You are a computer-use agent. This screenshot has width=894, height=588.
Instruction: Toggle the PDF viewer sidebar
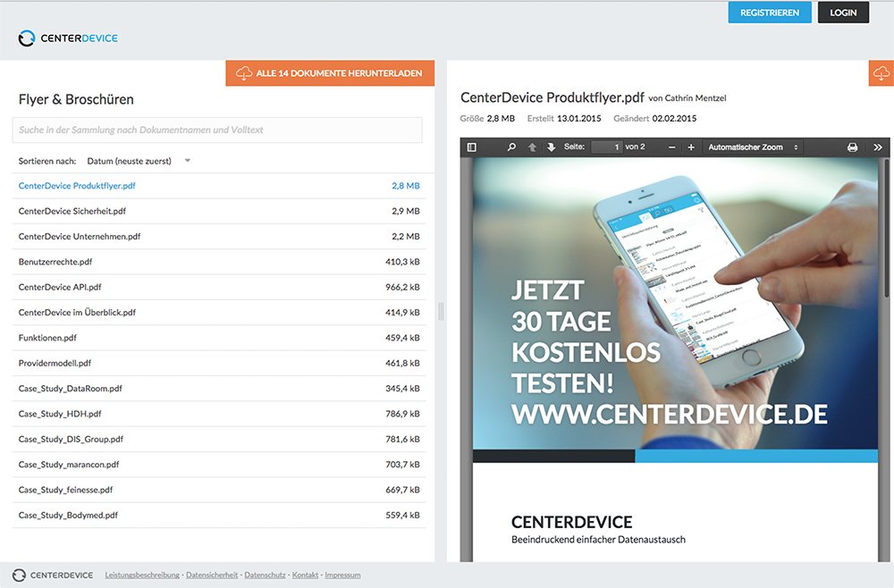(472, 147)
